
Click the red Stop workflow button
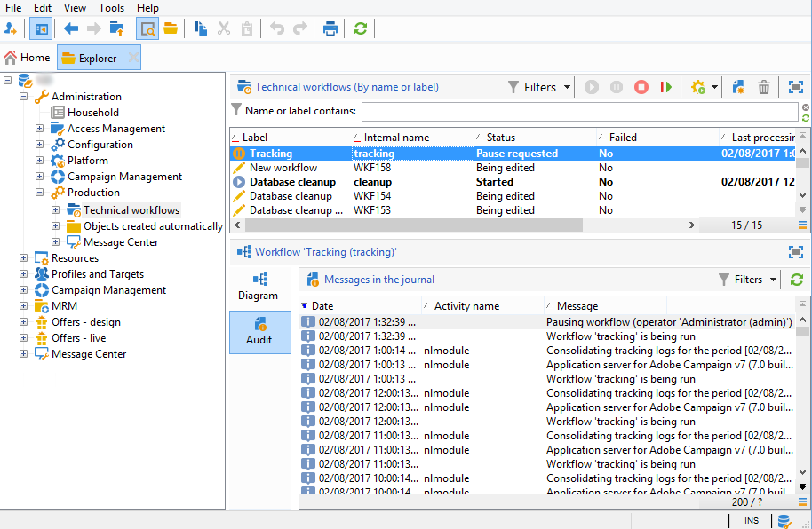(x=641, y=87)
